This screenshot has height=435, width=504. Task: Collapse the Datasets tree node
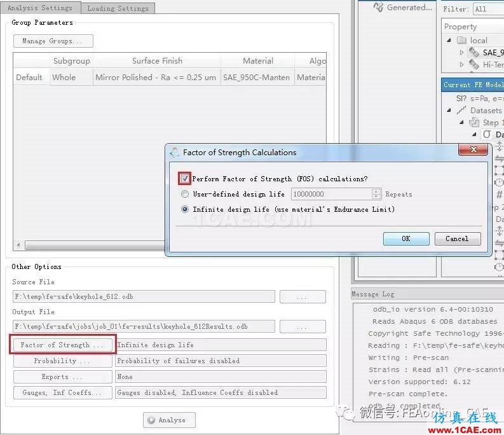[449, 111]
